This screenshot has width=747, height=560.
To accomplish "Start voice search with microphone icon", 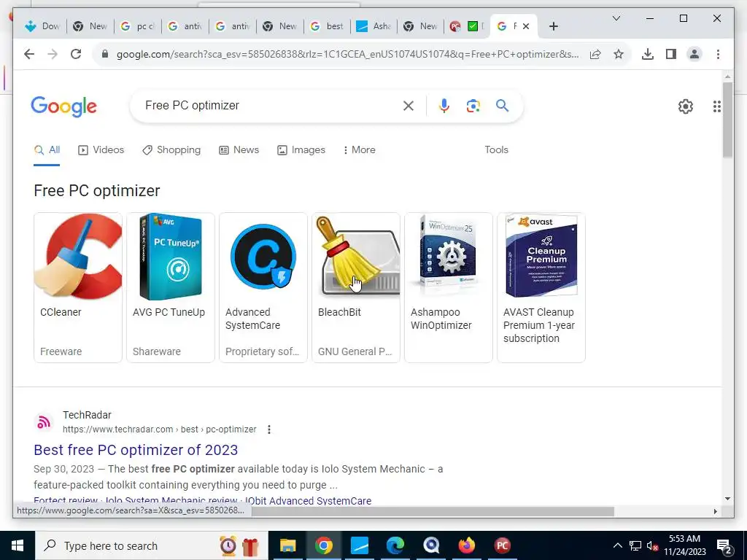I will tap(444, 106).
